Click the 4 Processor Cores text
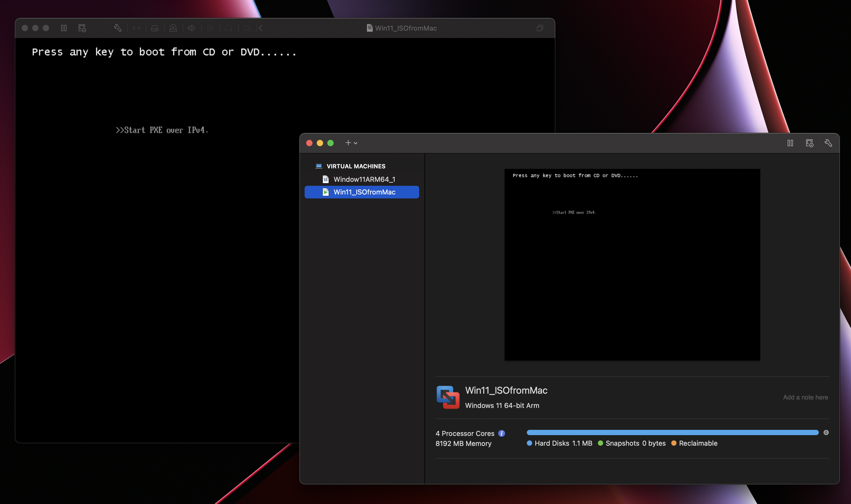851x504 pixels. 465,433
